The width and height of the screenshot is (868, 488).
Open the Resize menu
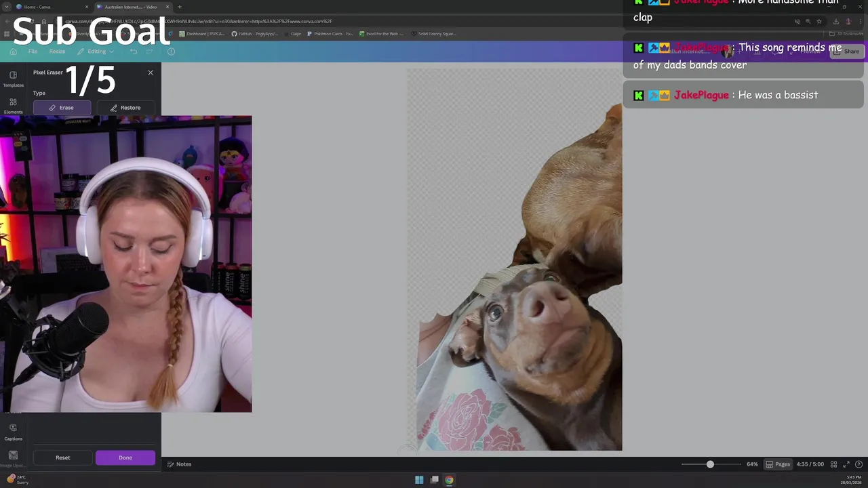coord(57,52)
